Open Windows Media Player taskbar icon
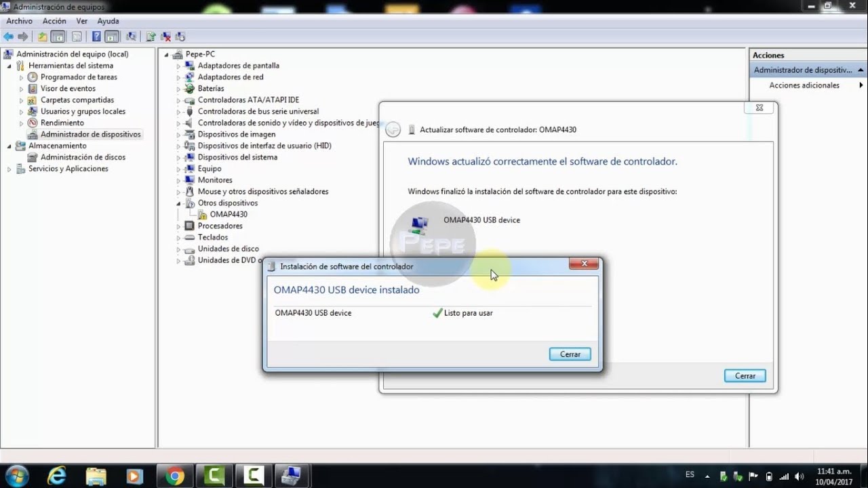868x488 pixels. pyautogui.click(x=135, y=476)
